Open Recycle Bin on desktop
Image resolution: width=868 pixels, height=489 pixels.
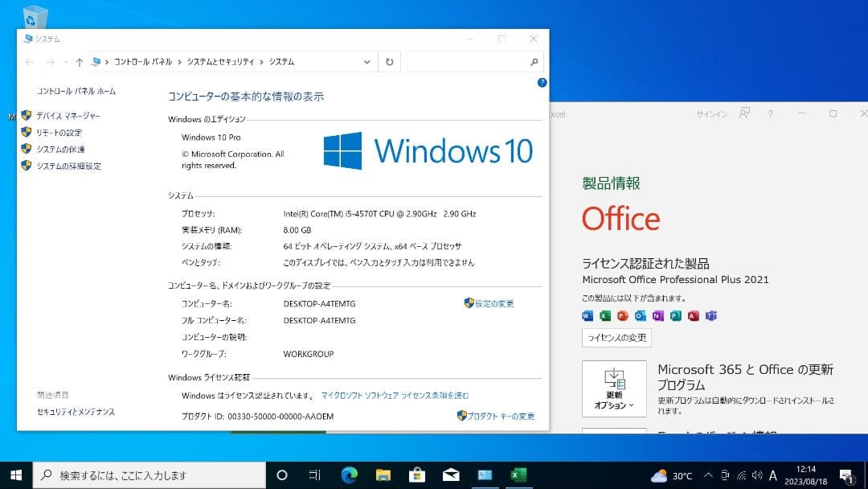coord(35,17)
